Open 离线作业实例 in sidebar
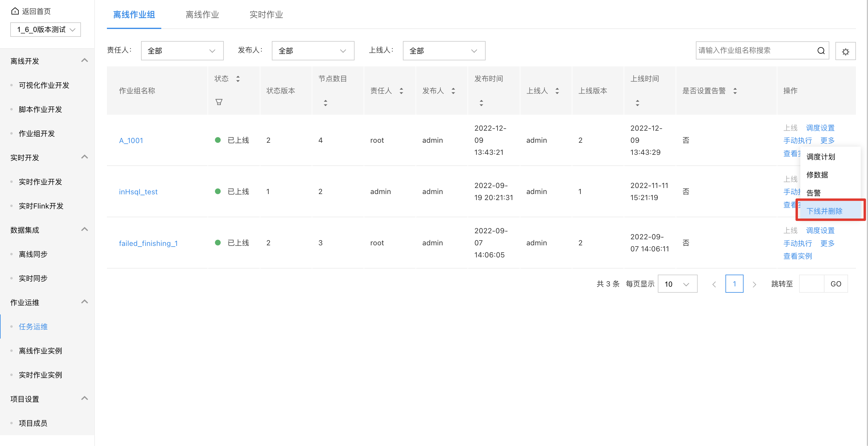The width and height of the screenshot is (868, 446). pyautogui.click(x=40, y=351)
